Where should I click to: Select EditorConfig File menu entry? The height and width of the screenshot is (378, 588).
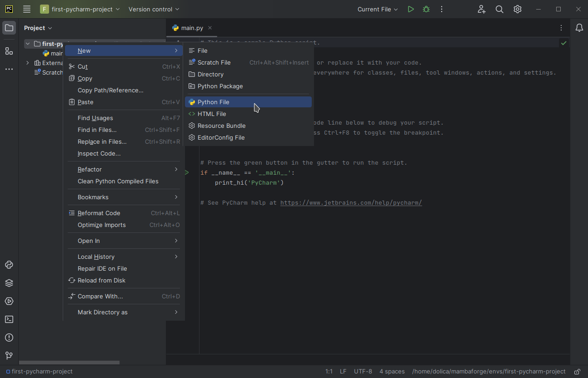pos(248,137)
